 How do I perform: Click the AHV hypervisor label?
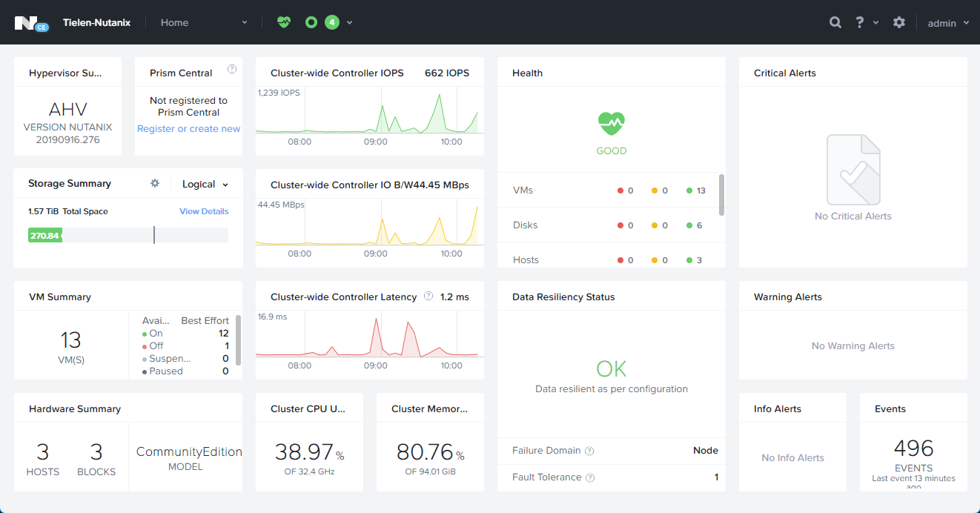(x=68, y=110)
